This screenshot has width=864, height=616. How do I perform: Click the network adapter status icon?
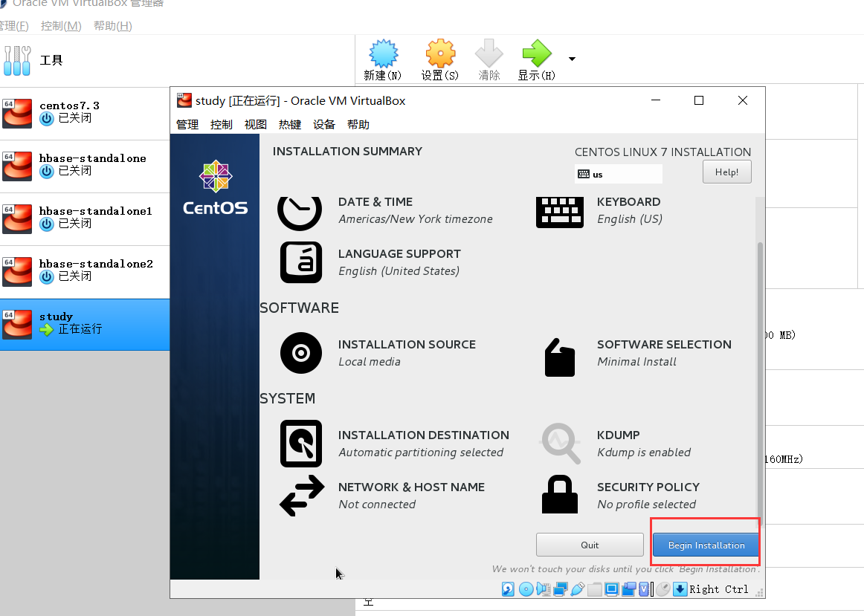pos(561,589)
